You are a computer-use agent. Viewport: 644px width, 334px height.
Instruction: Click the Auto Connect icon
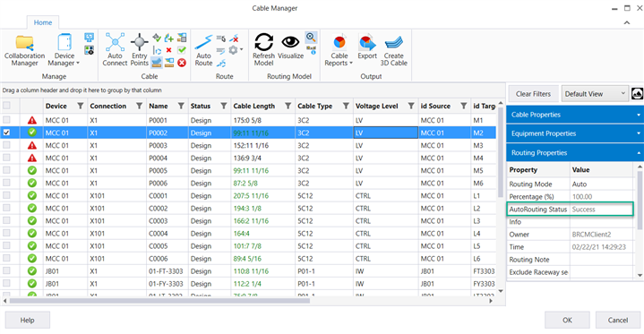point(115,50)
